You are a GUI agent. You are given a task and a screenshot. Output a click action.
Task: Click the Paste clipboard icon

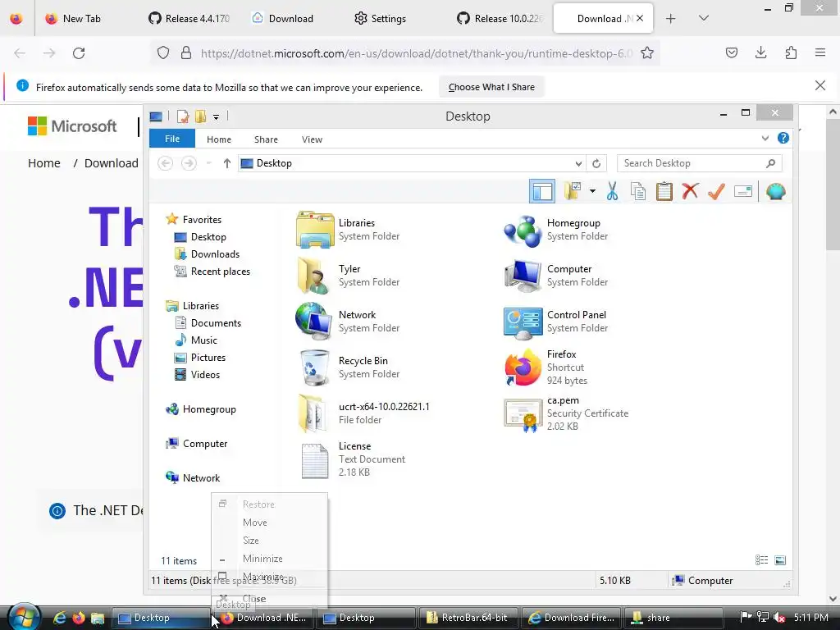(x=664, y=191)
